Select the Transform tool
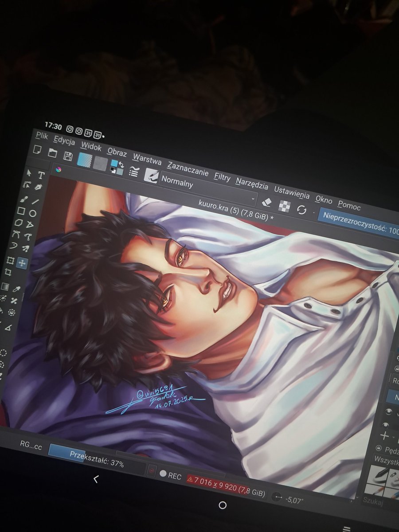 11,260
